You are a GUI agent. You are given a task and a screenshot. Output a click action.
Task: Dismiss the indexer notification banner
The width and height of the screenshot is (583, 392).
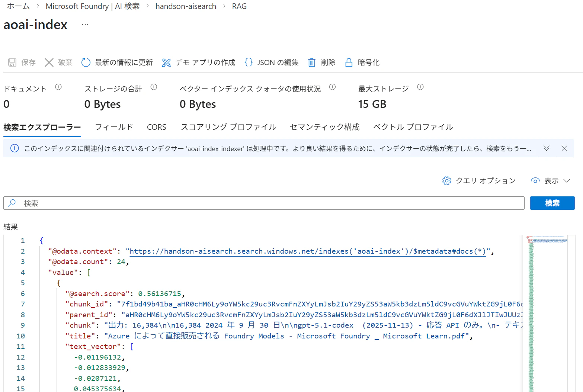tap(564, 148)
